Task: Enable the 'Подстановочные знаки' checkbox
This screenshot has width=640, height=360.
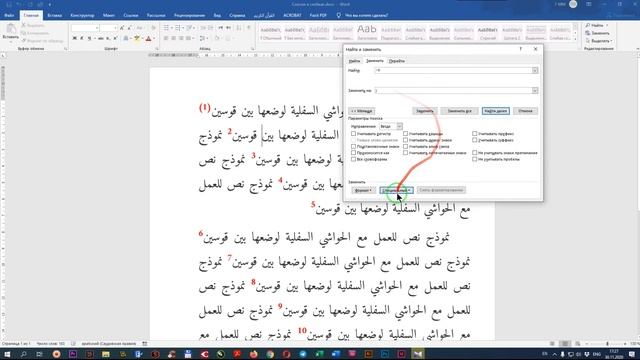Action: [x=353, y=146]
